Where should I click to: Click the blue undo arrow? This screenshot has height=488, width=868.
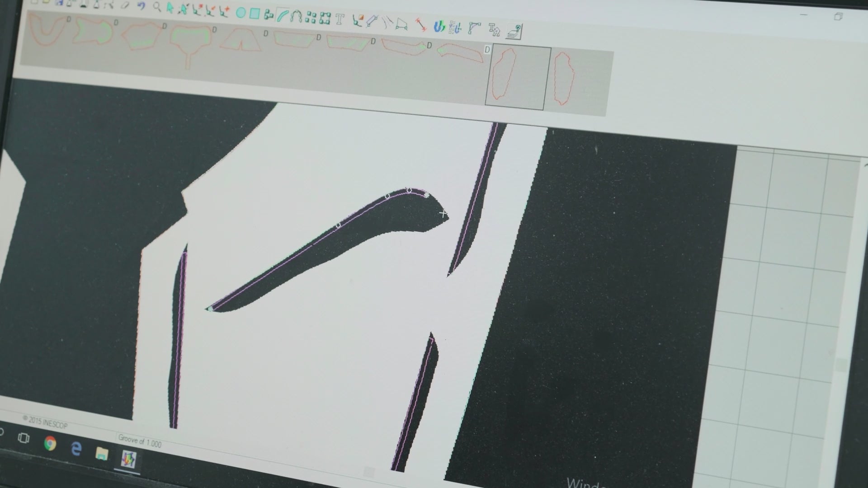pyautogui.click(x=141, y=6)
